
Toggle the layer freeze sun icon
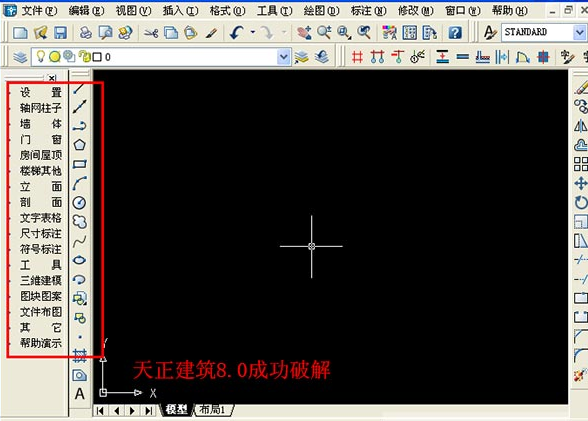coord(55,57)
